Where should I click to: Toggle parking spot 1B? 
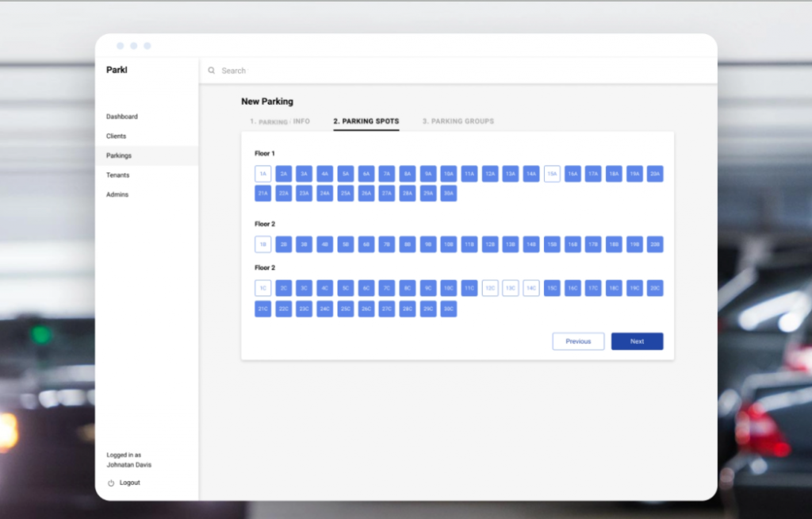[x=263, y=244]
